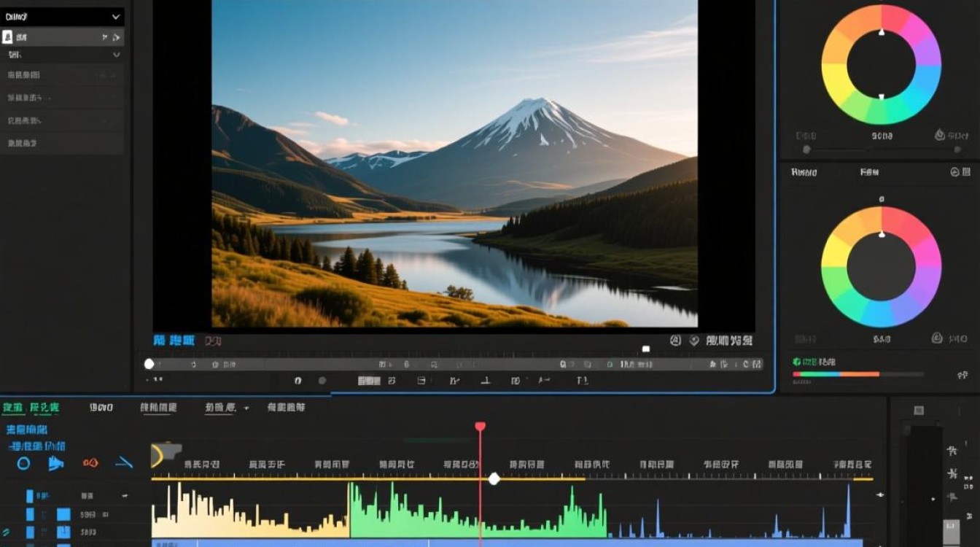Click the red linked-circles icon in timeline tools
The width and height of the screenshot is (980, 547).
[90, 462]
